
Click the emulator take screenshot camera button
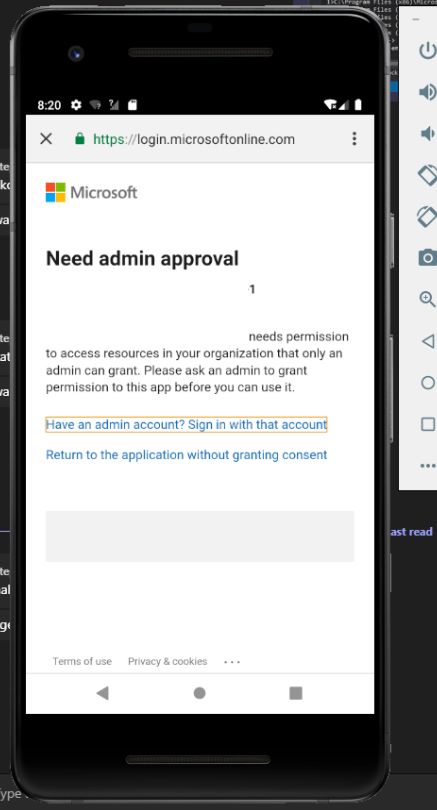tap(428, 257)
